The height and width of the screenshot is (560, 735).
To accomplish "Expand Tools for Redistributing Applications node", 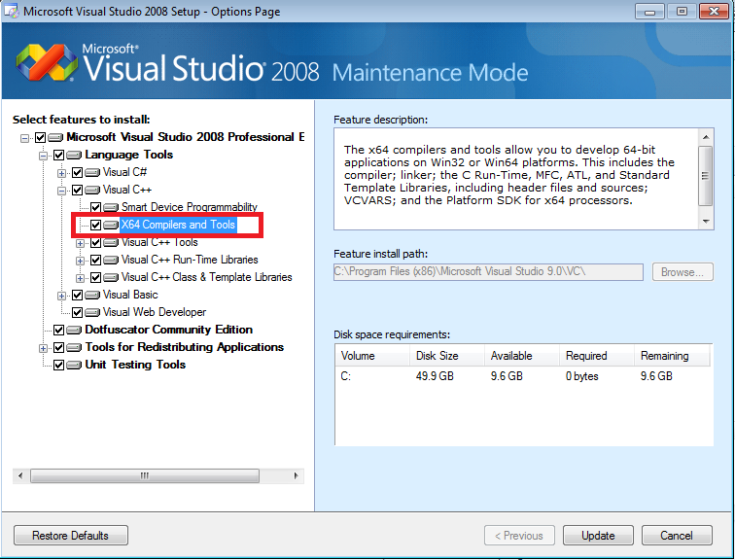I will [43, 348].
